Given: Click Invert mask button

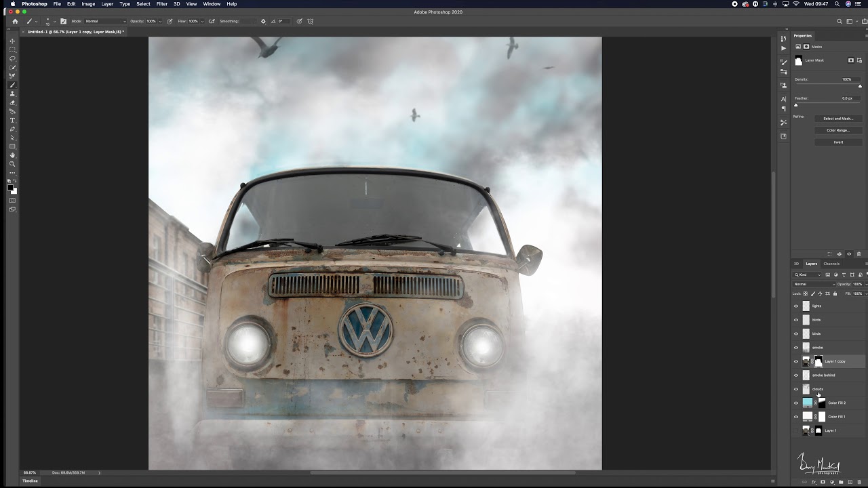Looking at the screenshot, I should point(838,142).
